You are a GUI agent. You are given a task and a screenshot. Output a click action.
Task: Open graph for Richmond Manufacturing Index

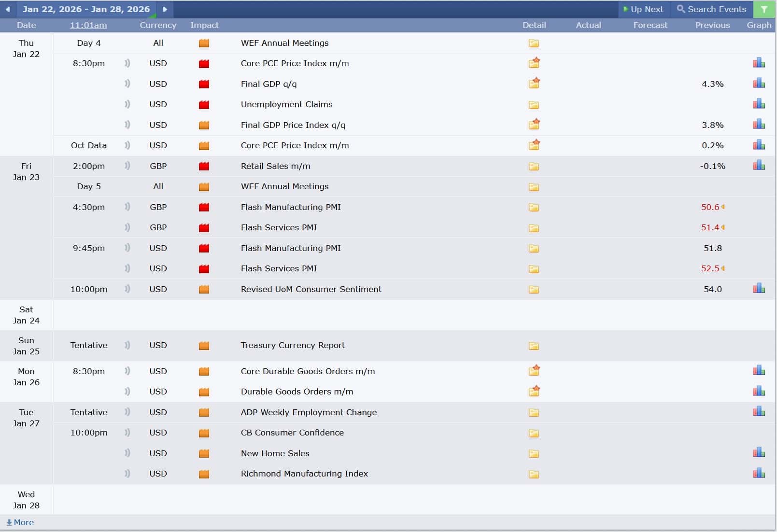coord(759,473)
